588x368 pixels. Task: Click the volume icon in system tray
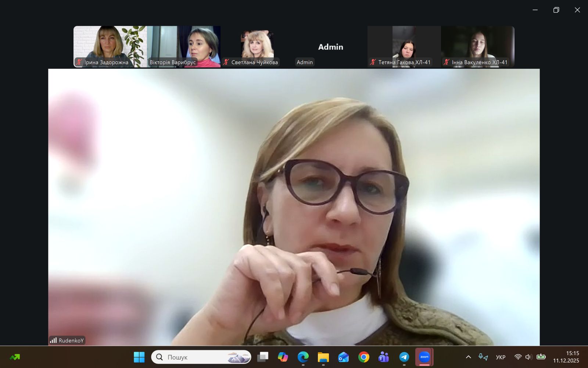pos(528,357)
